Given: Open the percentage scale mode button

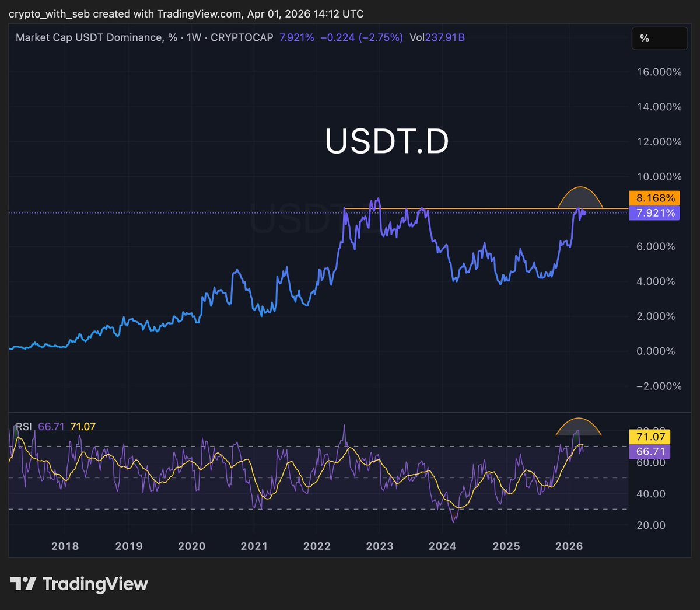Looking at the screenshot, I should (659, 37).
